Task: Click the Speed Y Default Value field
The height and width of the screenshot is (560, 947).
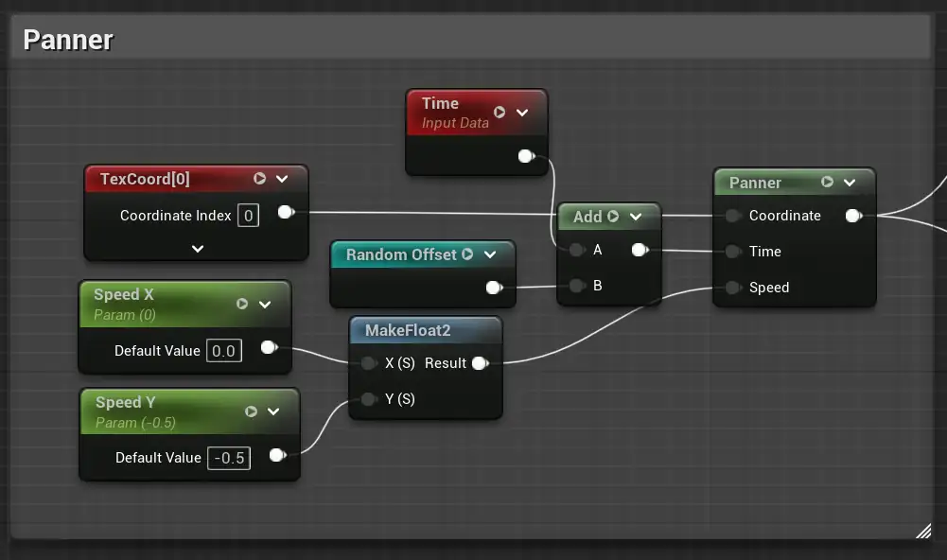Action: click(229, 458)
